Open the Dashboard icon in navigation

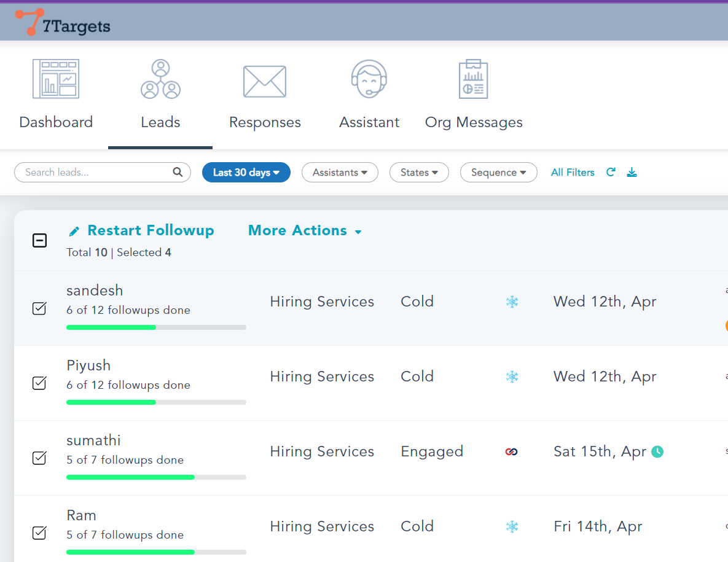click(x=56, y=79)
